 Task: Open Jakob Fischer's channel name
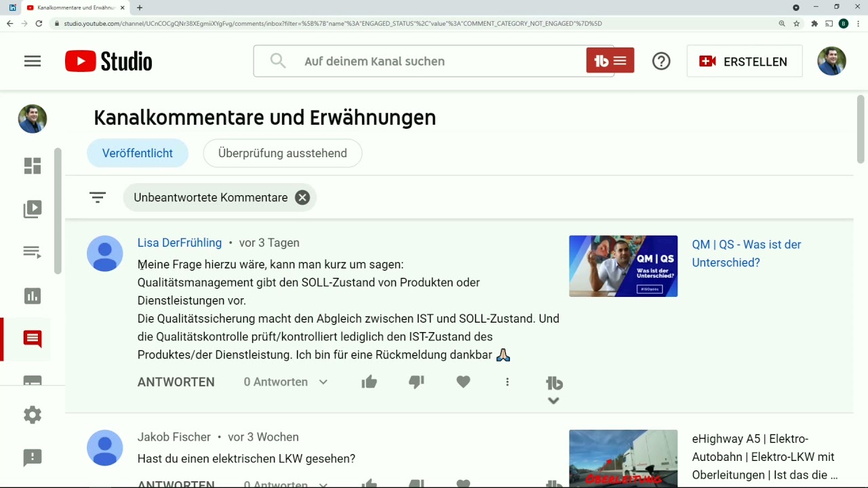point(174,437)
